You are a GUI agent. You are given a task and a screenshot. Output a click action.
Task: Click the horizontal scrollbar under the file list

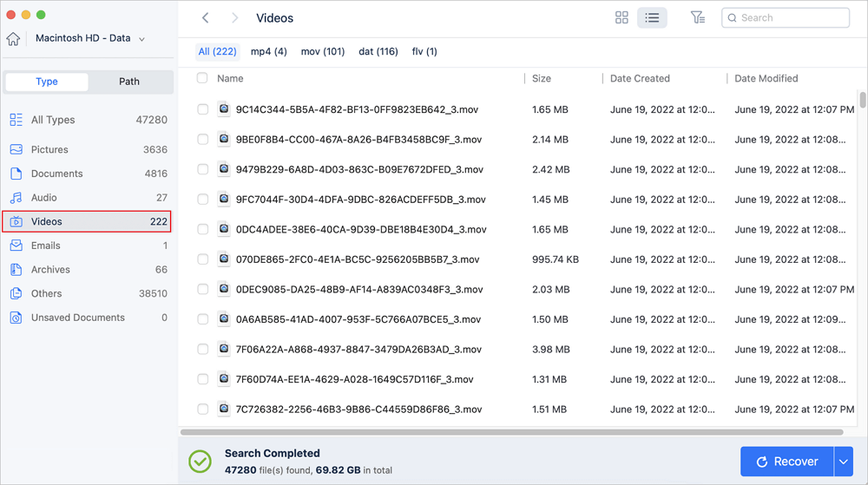511,432
